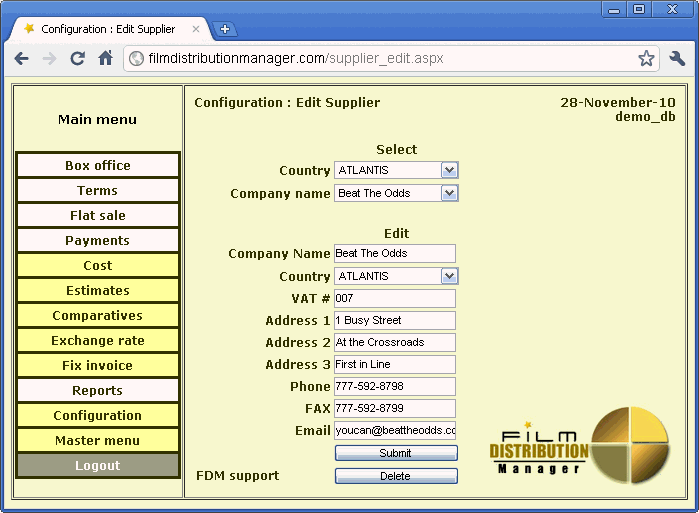
Task: Open a new tab with plus button
Action: 225,29
